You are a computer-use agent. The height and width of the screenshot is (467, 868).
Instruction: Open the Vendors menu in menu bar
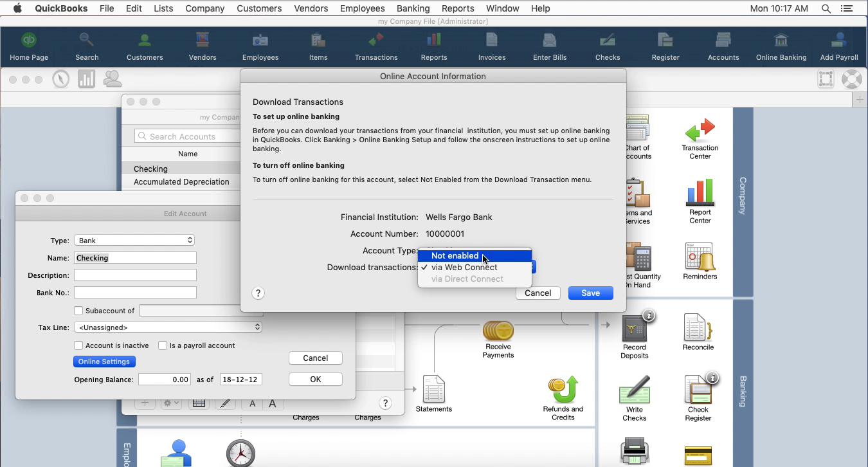tap(311, 8)
